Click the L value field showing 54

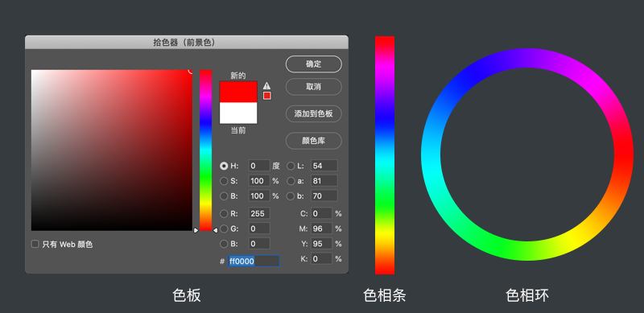point(324,166)
